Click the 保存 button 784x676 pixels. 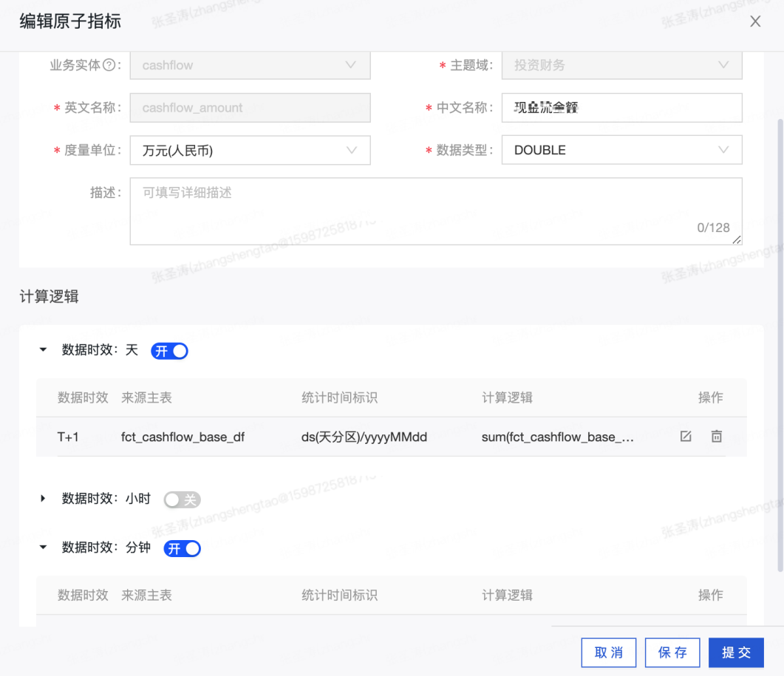point(672,652)
